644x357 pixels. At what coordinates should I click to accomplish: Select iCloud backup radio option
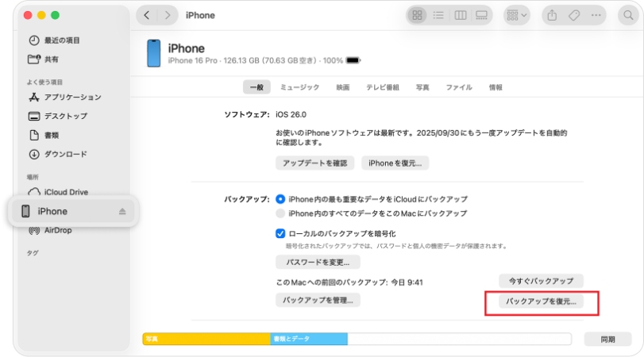[x=280, y=199]
